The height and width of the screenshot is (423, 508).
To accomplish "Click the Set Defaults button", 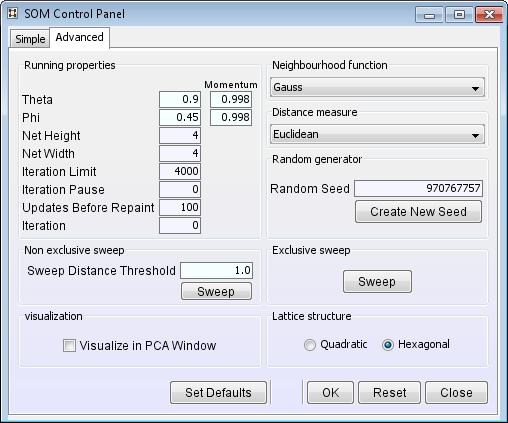I will click(x=218, y=392).
